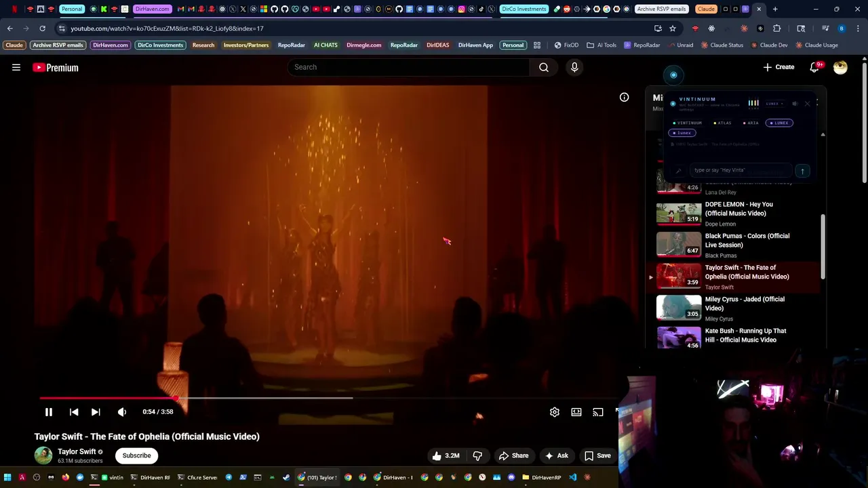868x488 pixels.
Task: Open the Windows Start menu
Action: tap(7, 477)
